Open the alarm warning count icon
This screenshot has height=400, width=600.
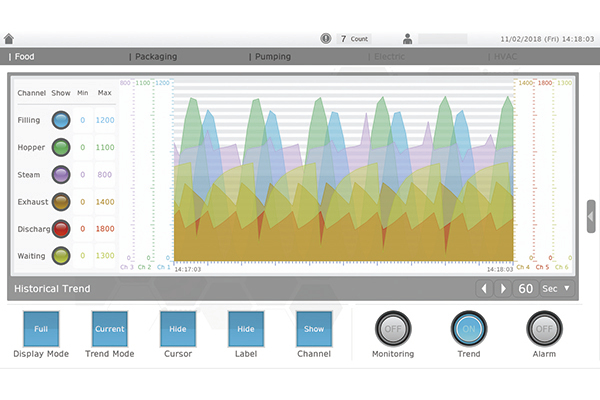pyautogui.click(x=326, y=39)
